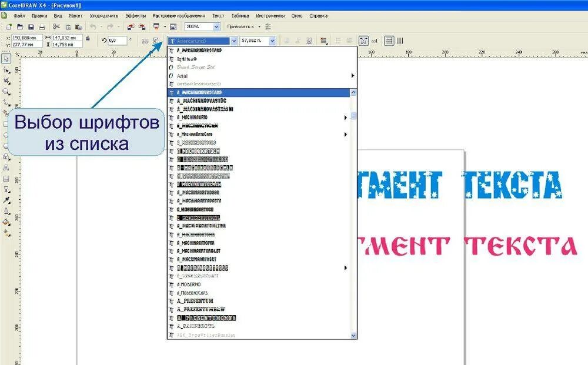Viewport: 588px width, 365px height.
Task: Click mirror horizontally button
Action: 145,41
